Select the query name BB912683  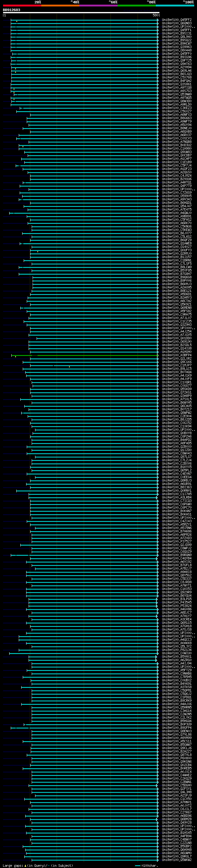click(x=11, y=10)
